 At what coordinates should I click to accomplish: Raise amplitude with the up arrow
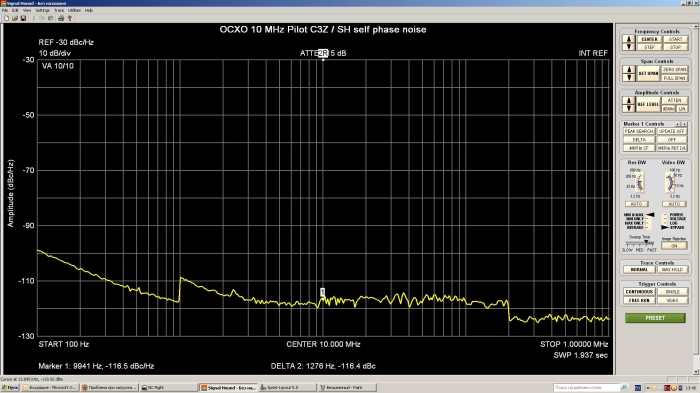[629, 100]
